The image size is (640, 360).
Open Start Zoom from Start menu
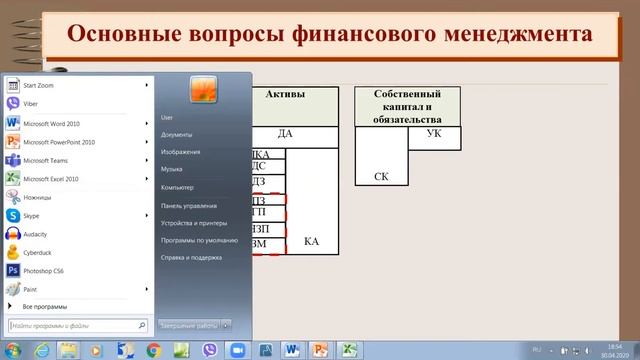pos(78,85)
